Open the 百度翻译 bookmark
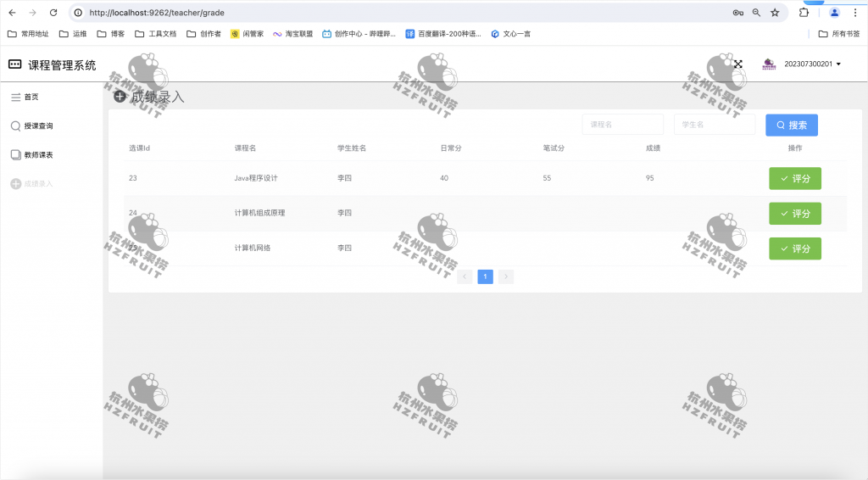The width and height of the screenshot is (868, 480). 443,34
